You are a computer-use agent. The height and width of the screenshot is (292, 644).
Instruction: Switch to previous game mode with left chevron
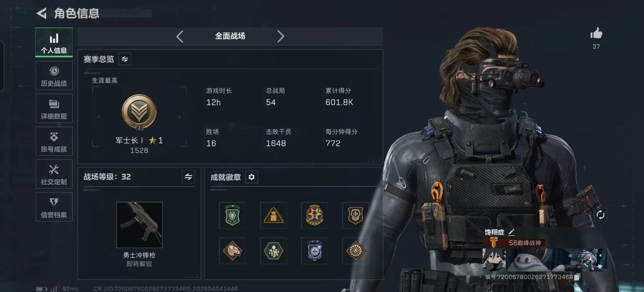coord(180,36)
